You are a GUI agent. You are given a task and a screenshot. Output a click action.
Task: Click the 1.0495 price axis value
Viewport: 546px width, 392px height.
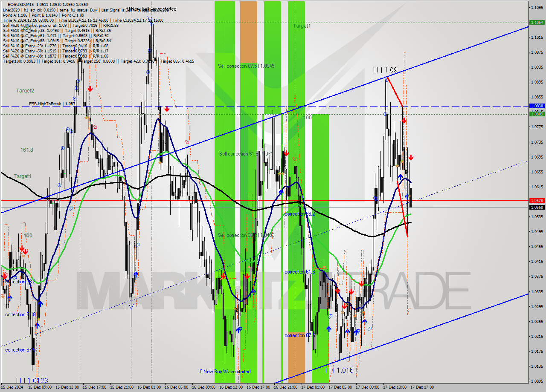click(537, 232)
